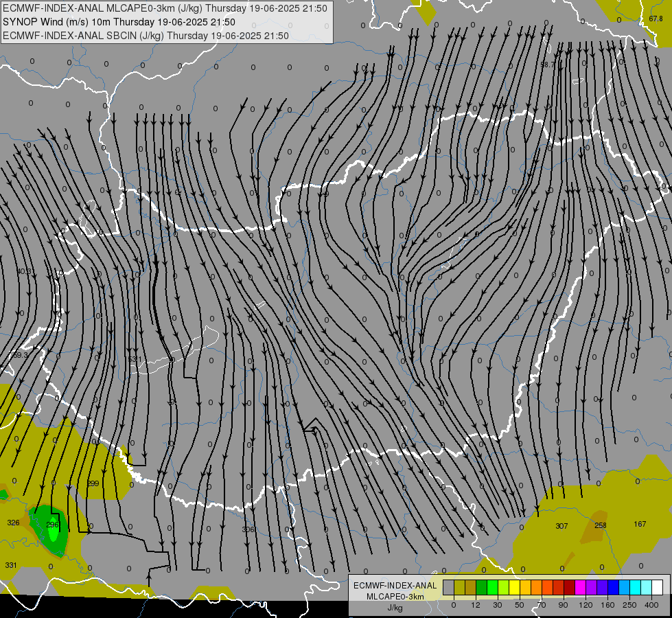Click the legend scale value '30'

[x=497, y=605]
